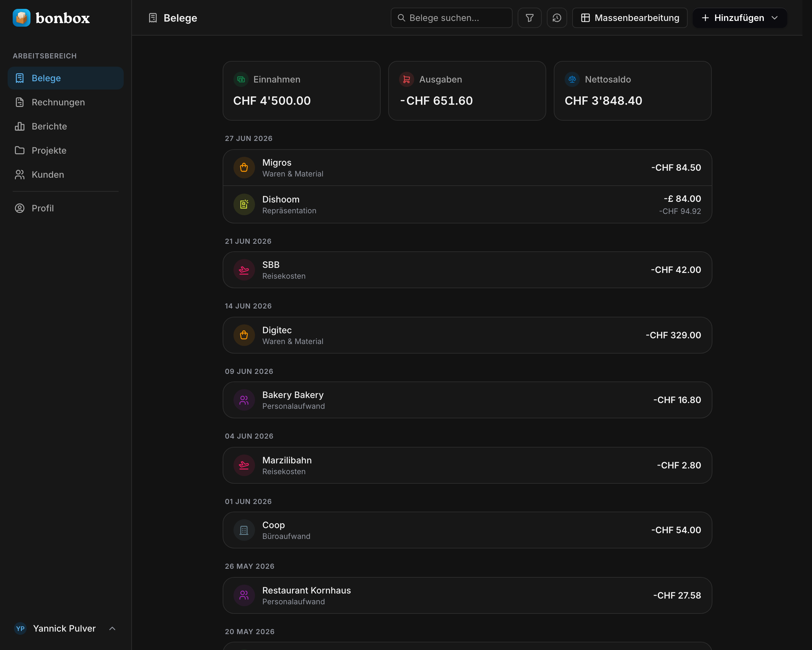This screenshot has height=650, width=812.
Task: Open the Coop receipt entry
Action: coord(467,530)
